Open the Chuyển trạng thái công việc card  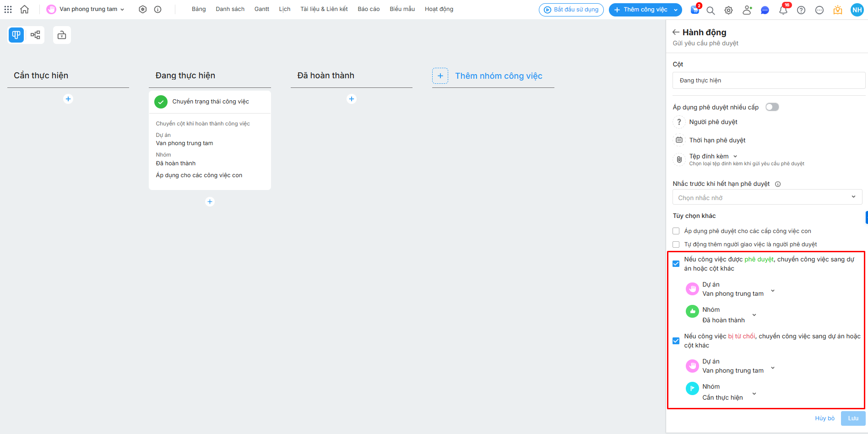pyautogui.click(x=210, y=140)
